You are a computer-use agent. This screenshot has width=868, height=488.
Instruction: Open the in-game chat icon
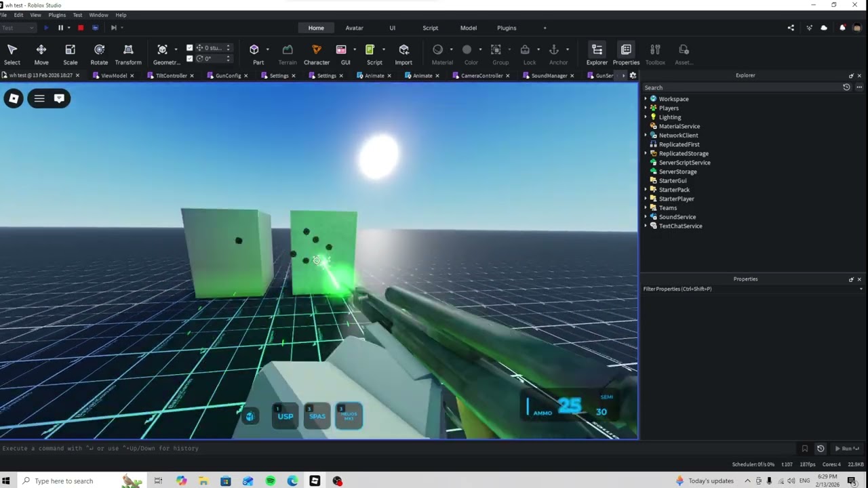tap(59, 98)
